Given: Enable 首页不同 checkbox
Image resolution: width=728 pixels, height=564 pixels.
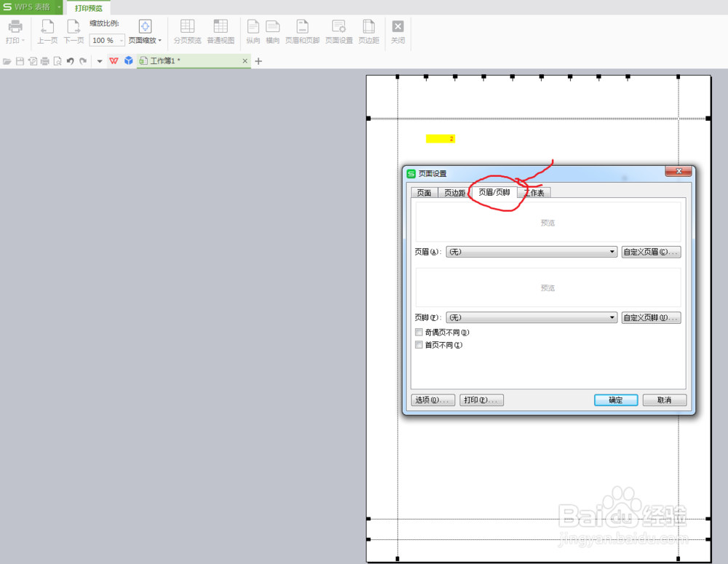Looking at the screenshot, I should (419, 345).
